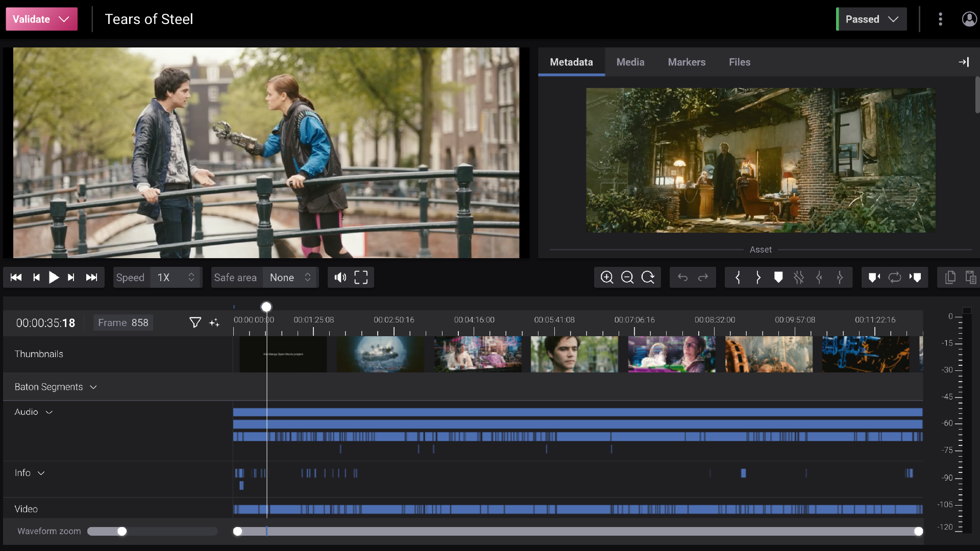Clear the in and out marks

point(799,278)
